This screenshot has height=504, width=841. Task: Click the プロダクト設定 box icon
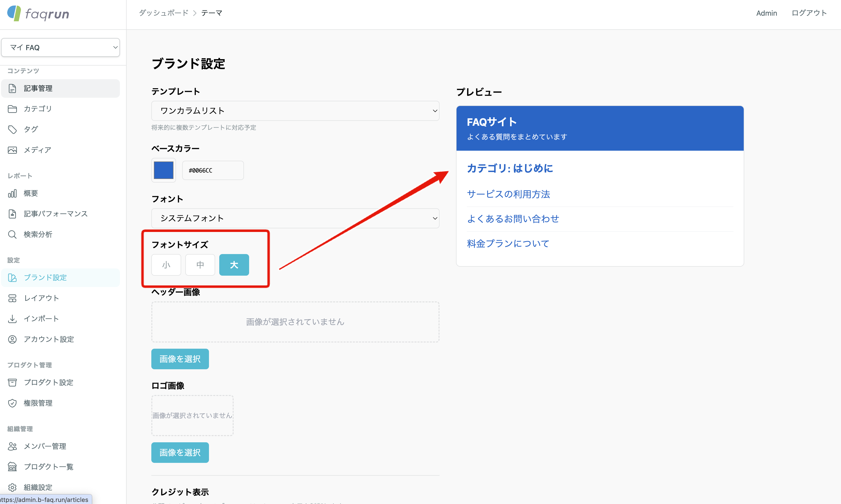pyautogui.click(x=12, y=383)
